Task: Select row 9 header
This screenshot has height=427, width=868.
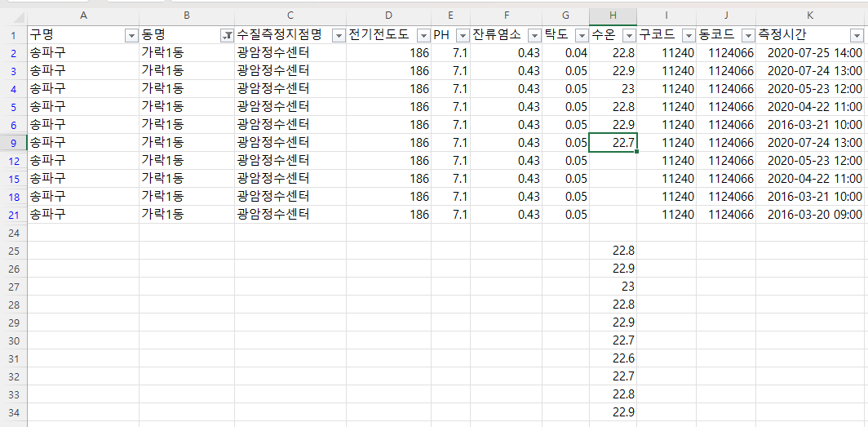Action: pyautogui.click(x=14, y=143)
